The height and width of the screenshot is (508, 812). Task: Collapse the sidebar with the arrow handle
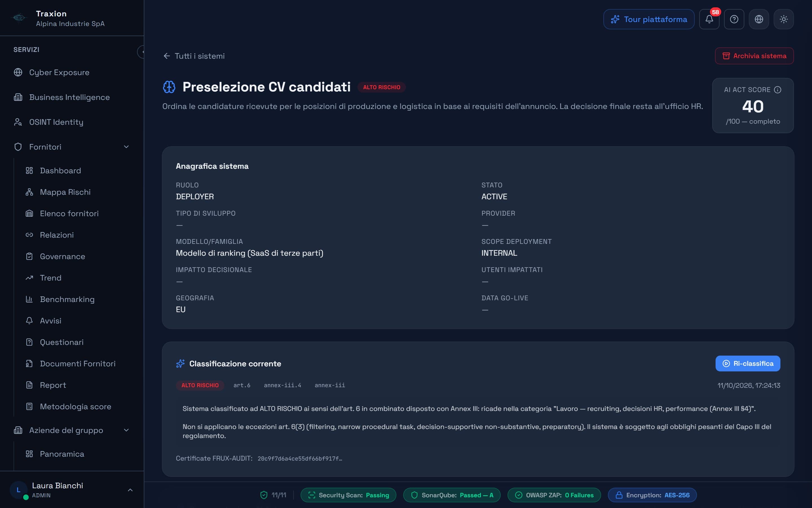point(141,52)
